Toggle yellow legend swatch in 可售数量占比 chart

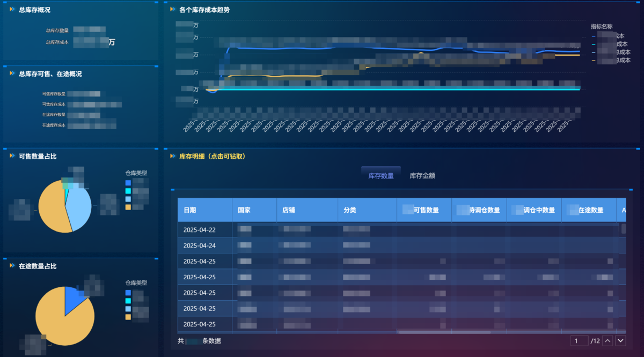pos(128,207)
